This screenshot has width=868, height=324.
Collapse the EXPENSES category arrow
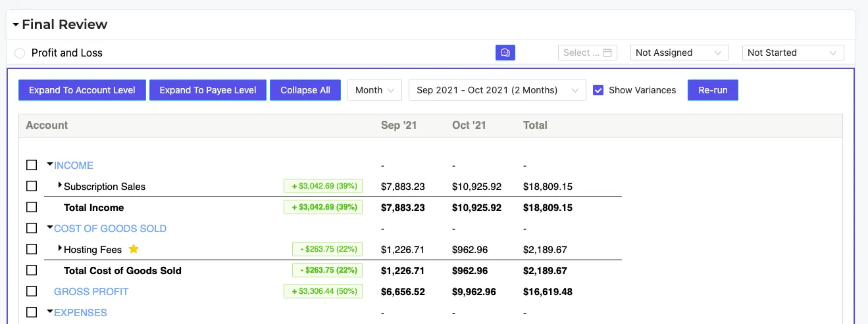pyautogui.click(x=50, y=312)
